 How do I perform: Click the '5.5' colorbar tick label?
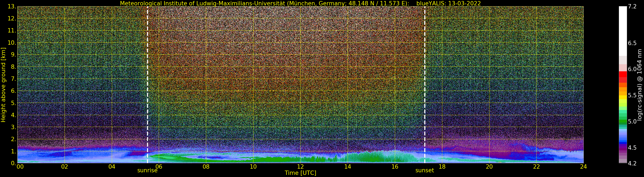(x=632, y=95)
